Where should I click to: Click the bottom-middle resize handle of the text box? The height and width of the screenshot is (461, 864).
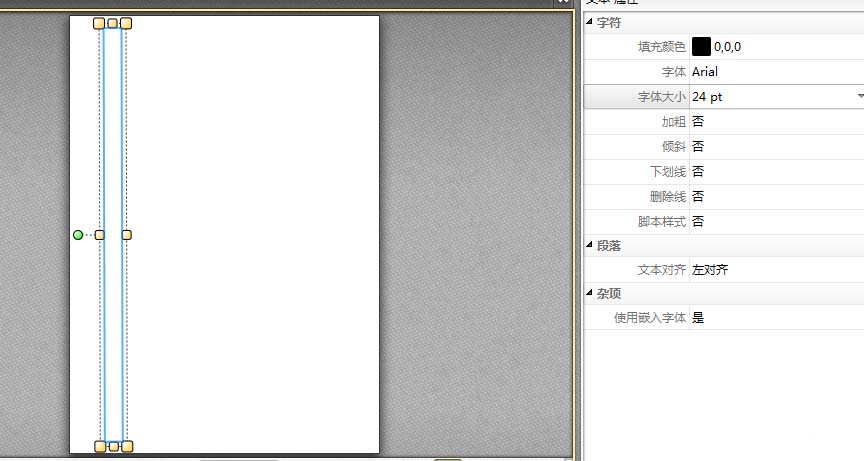tap(113, 446)
